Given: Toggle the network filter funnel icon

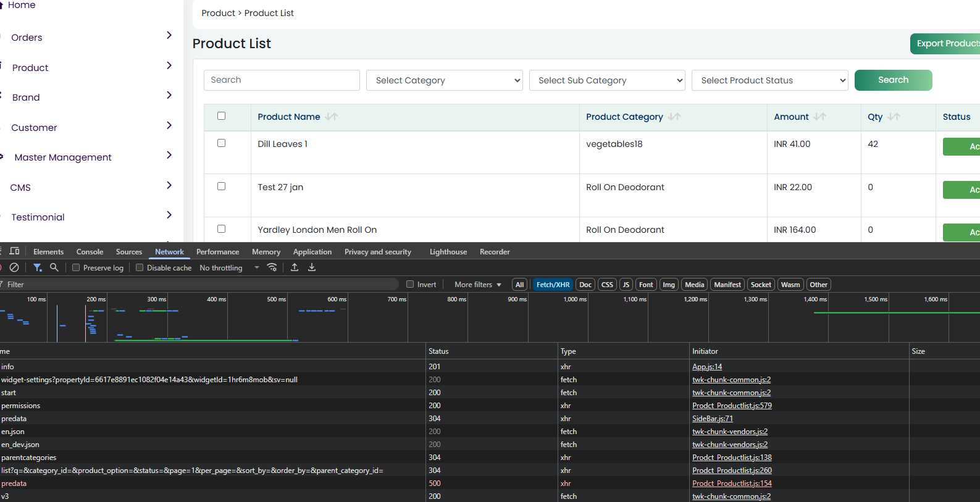Looking at the screenshot, I should point(38,267).
